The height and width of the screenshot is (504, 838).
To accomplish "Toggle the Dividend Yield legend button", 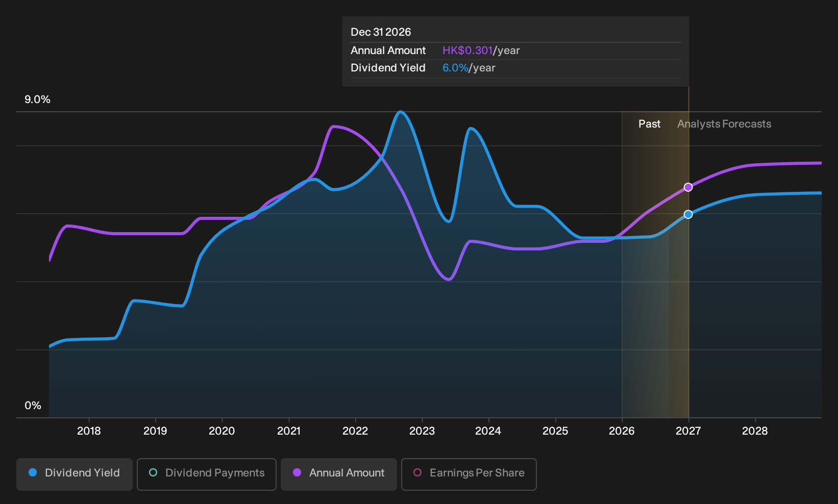I will pyautogui.click(x=75, y=474).
